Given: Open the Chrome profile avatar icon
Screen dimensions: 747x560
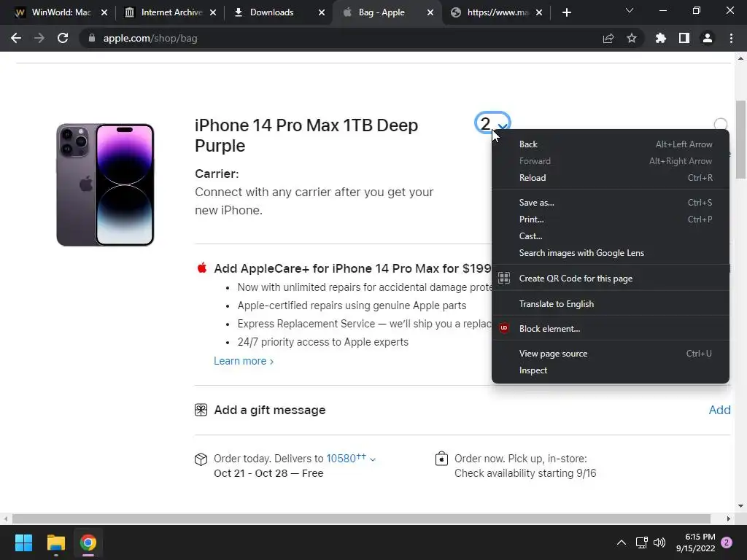Looking at the screenshot, I should point(708,38).
